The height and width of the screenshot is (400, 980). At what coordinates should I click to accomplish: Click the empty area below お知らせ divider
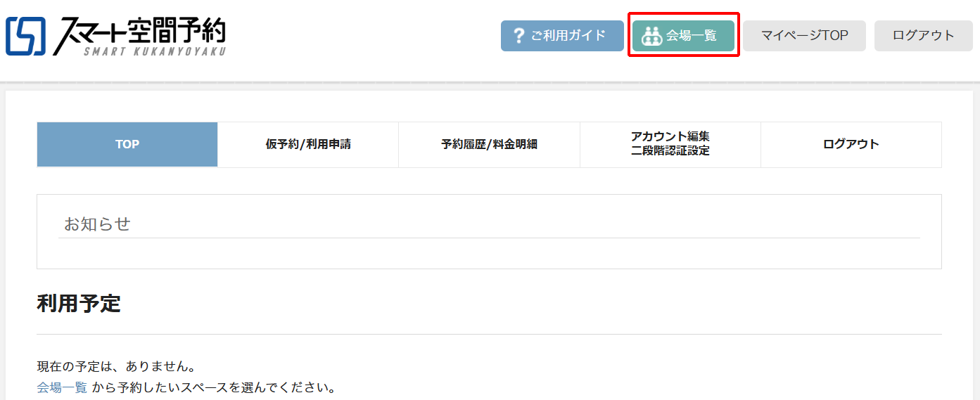(489, 253)
